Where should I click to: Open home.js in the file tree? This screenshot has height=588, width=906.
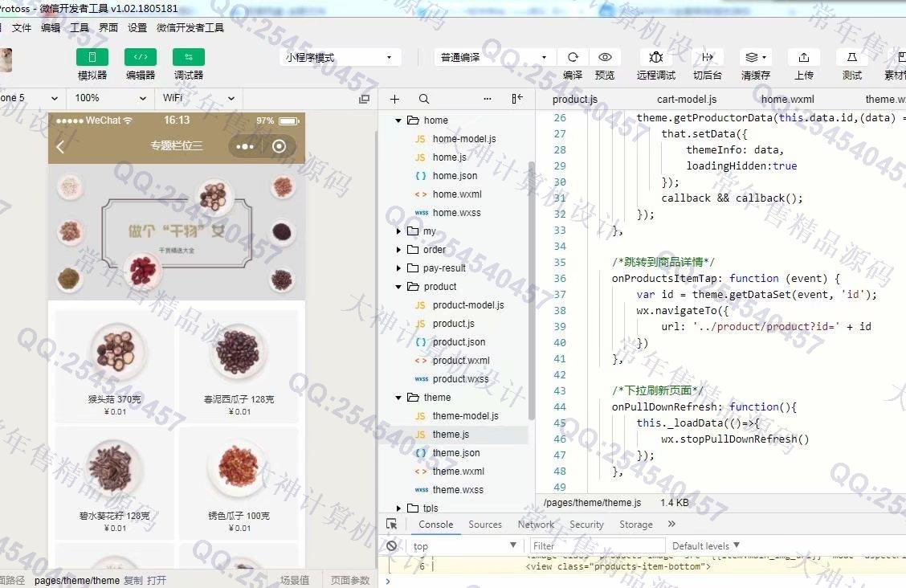pos(450,157)
